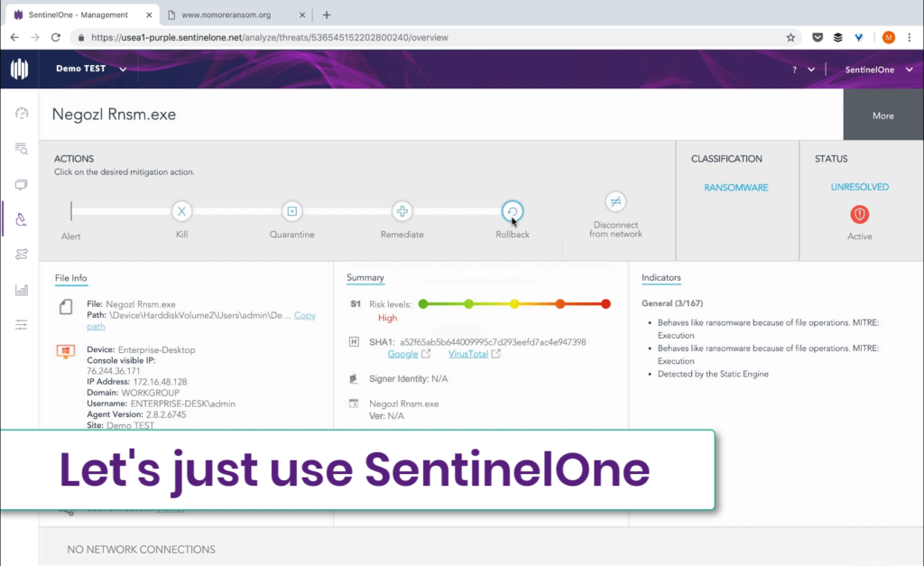The image size is (924, 566).
Task: Expand the Demo TEST site dropdown
Action: (91, 69)
